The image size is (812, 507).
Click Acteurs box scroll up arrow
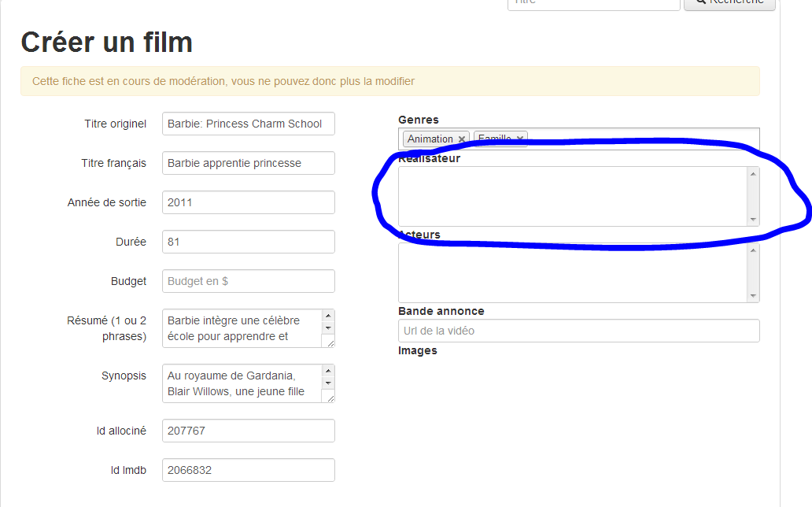754,250
